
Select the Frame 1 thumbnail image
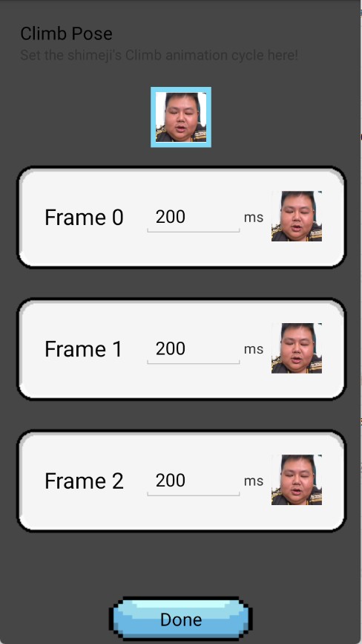297,348
